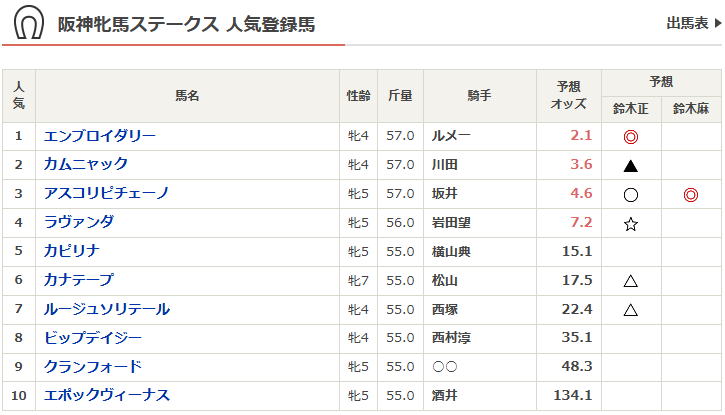Click the triangle mark for ルージュソリテール

pos(631,310)
